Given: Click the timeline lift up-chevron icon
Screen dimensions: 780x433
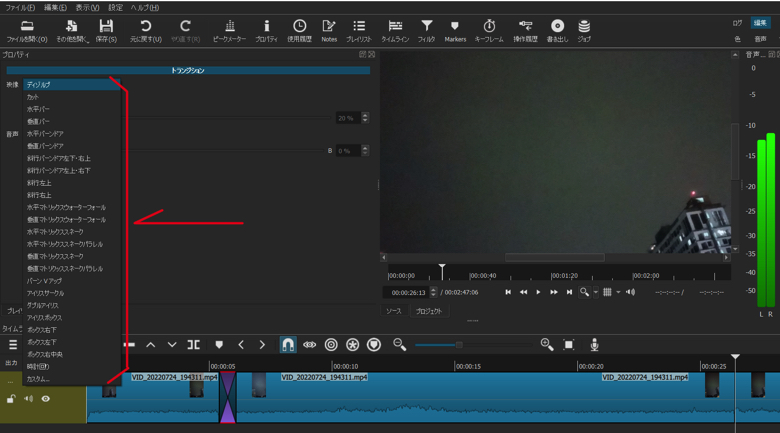Looking at the screenshot, I should point(151,344).
